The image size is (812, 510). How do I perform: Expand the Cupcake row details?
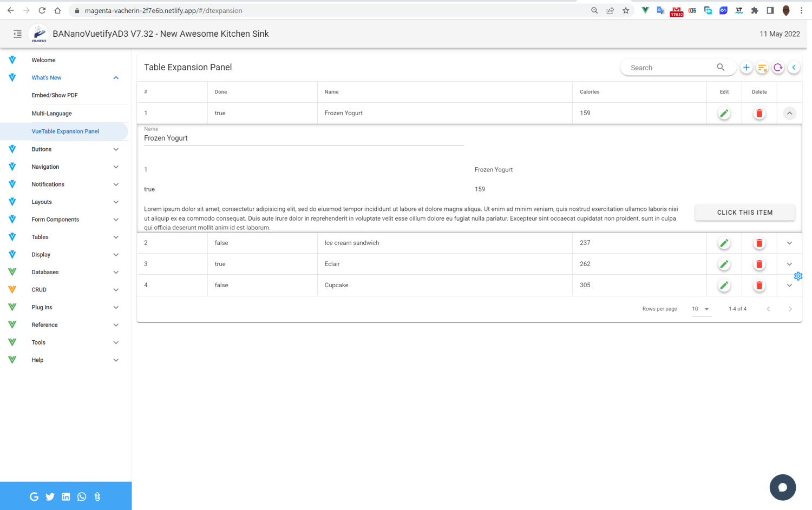(x=789, y=285)
